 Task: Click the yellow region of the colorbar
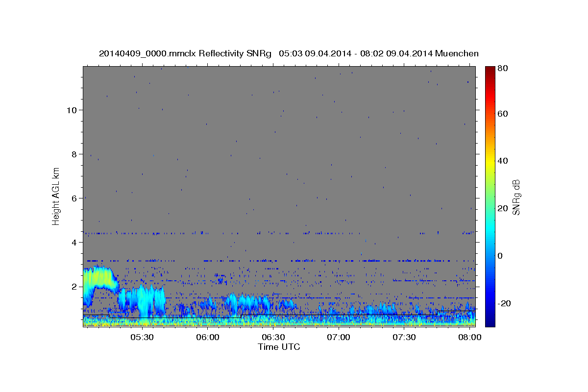click(490, 162)
